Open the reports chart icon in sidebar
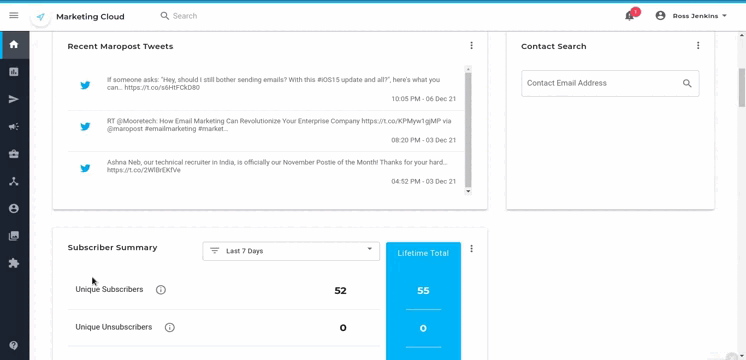Viewport: 746px width, 360px height. pyautogui.click(x=14, y=72)
